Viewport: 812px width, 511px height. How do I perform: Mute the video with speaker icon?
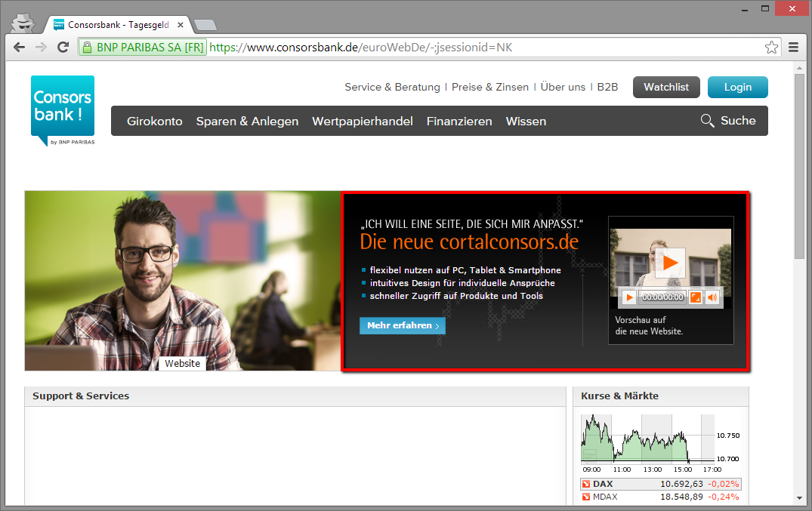point(712,297)
